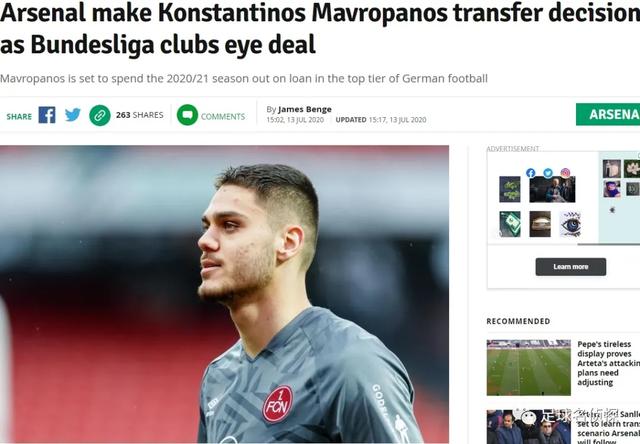The width and height of the screenshot is (640, 444).
Task: Open the second recommended article thumbnail
Action: (x=529, y=427)
